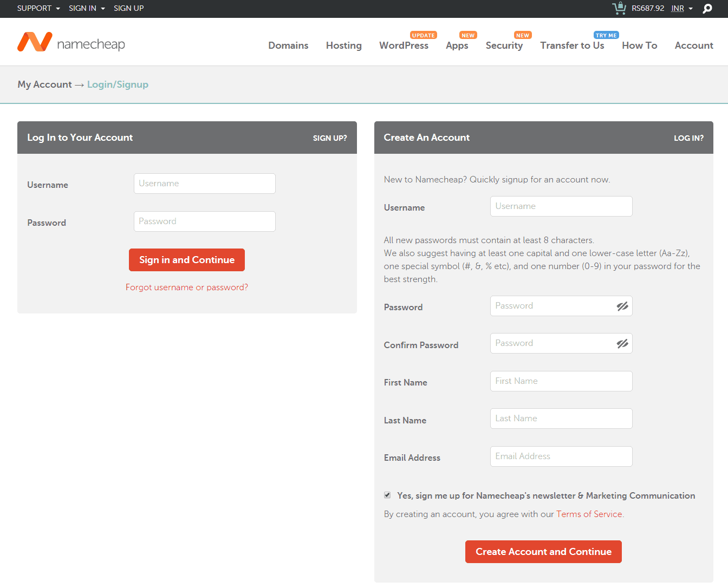Click Create Account and Continue button
The height and width of the screenshot is (588, 728).
pos(543,552)
